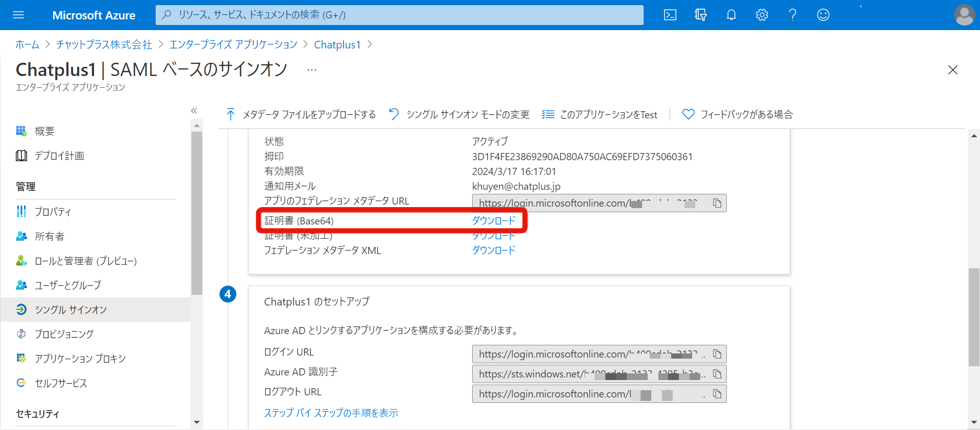This screenshot has height=430, width=980.
Task: Download 証明書 (Base64)
Action: (x=494, y=220)
